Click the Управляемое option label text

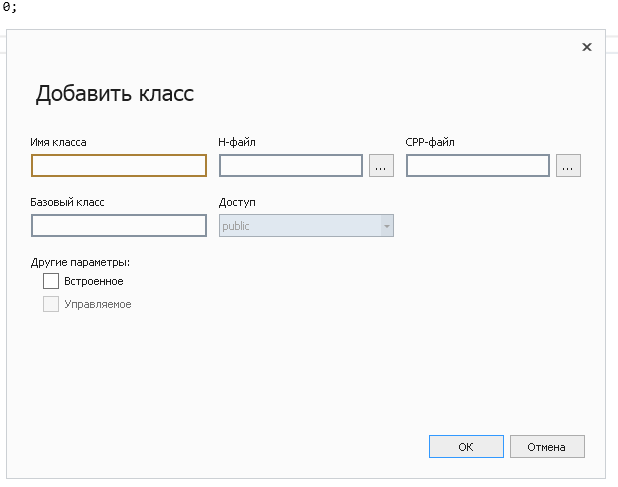[98, 304]
